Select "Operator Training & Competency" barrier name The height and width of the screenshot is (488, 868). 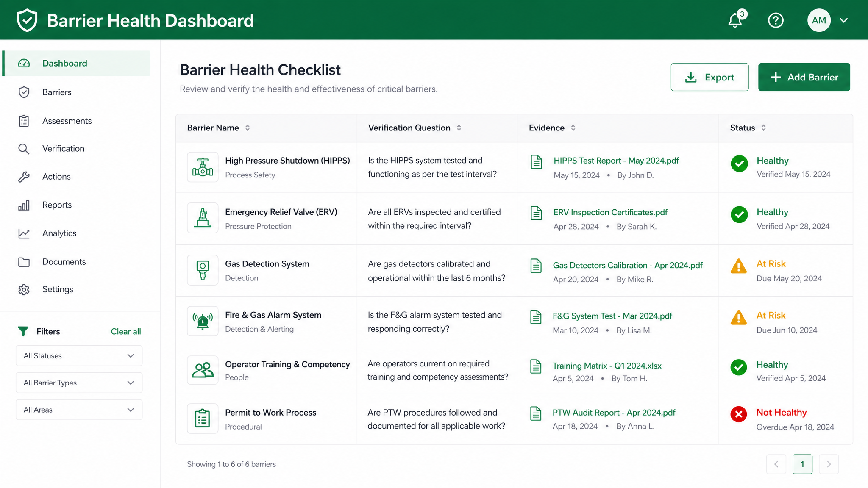pos(287,364)
